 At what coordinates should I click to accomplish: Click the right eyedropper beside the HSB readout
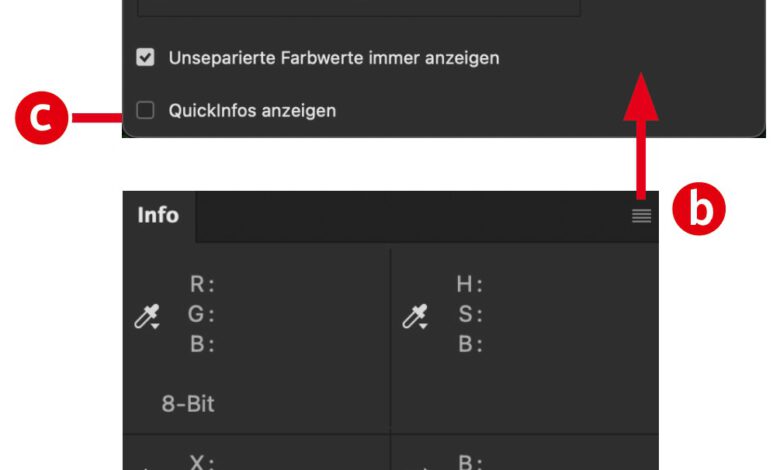415,318
